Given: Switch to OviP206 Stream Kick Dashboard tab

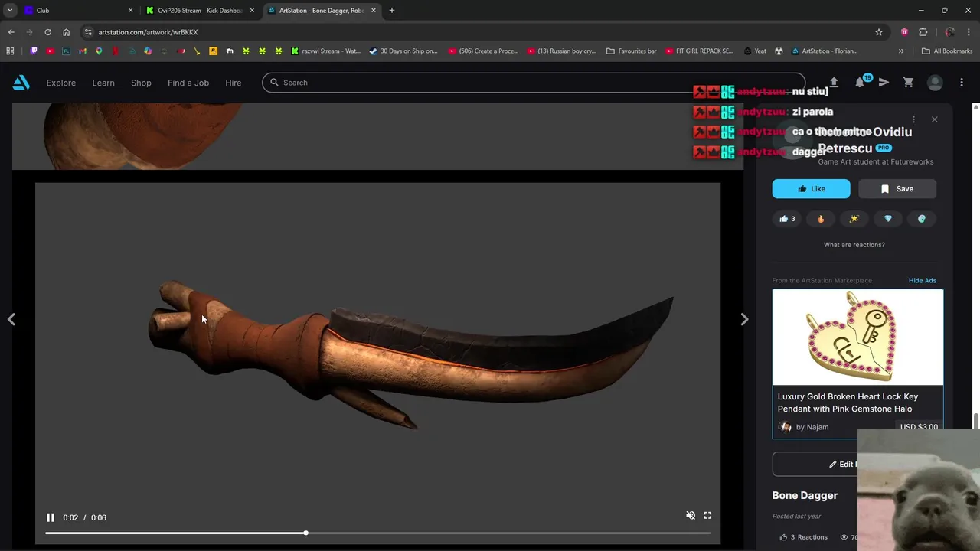Looking at the screenshot, I should pos(201,11).
